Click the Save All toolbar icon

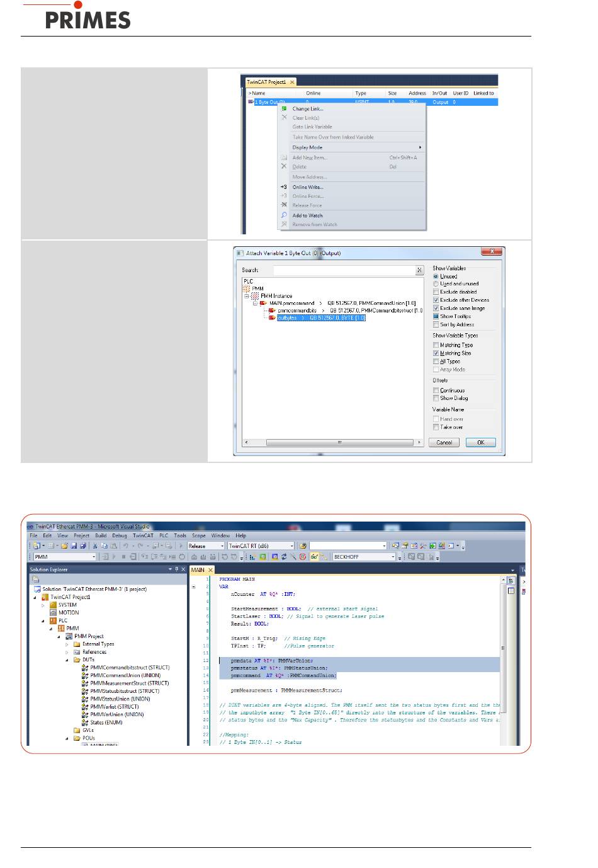click(x=83, y=546)
